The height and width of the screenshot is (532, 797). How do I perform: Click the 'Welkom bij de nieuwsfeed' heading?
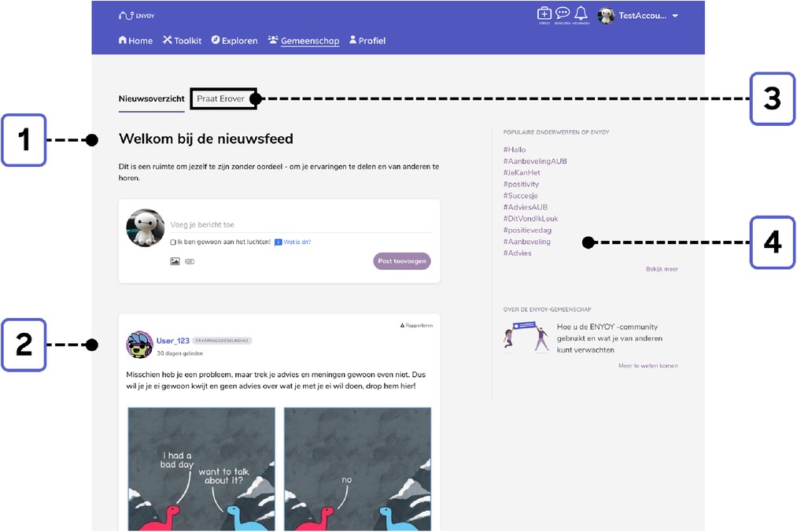pos(206,139)
